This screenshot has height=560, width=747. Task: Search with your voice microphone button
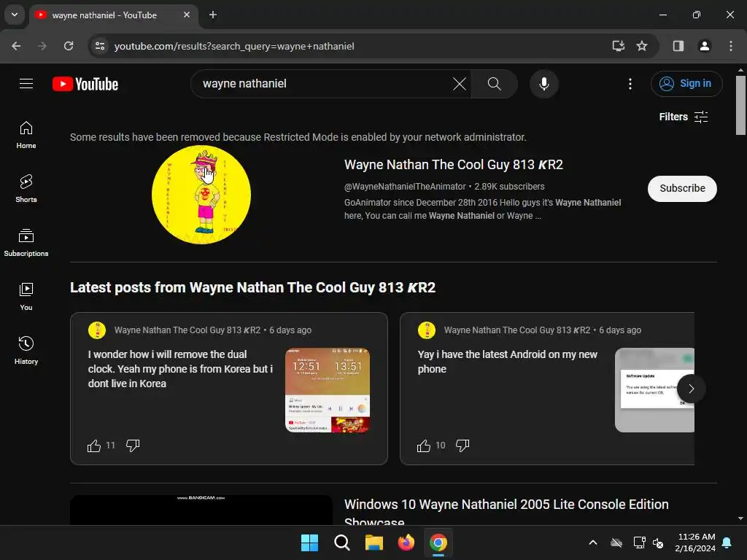543,85
